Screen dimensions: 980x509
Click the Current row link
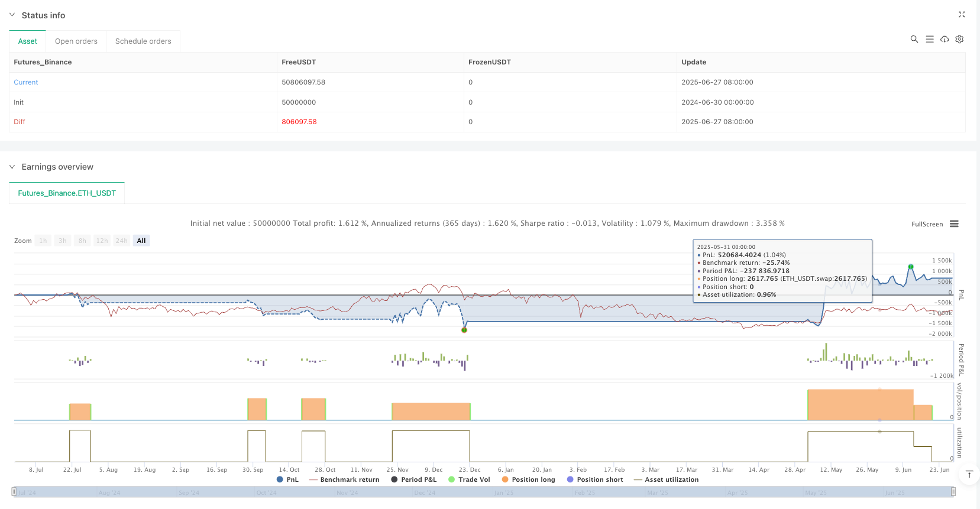pos(26,82)
